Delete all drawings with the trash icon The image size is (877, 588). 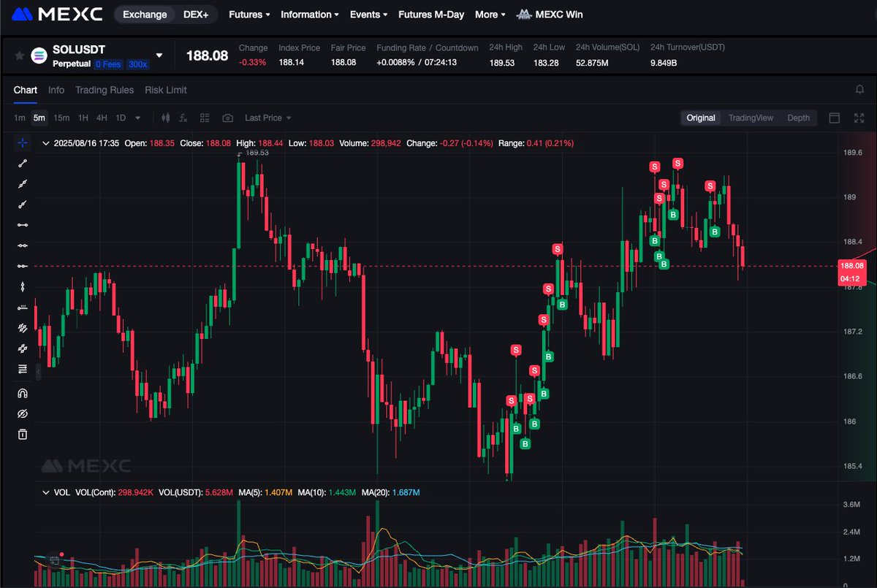23,435
